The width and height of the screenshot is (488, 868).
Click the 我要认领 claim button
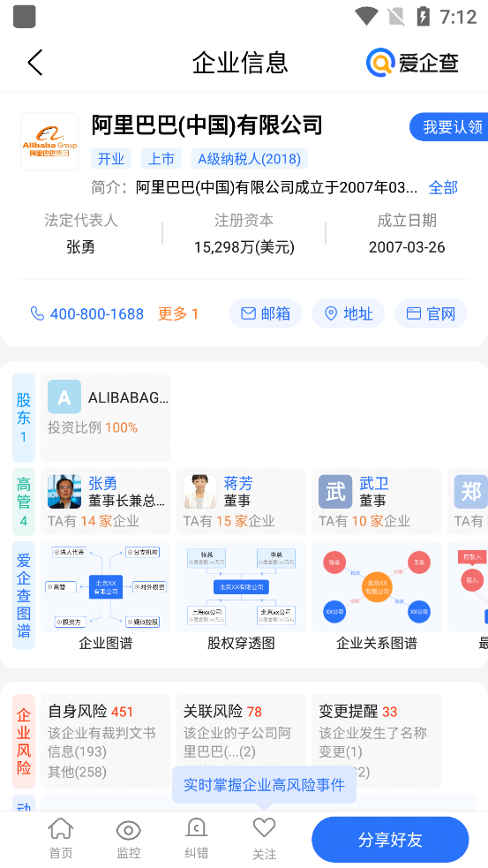[448, 127]
